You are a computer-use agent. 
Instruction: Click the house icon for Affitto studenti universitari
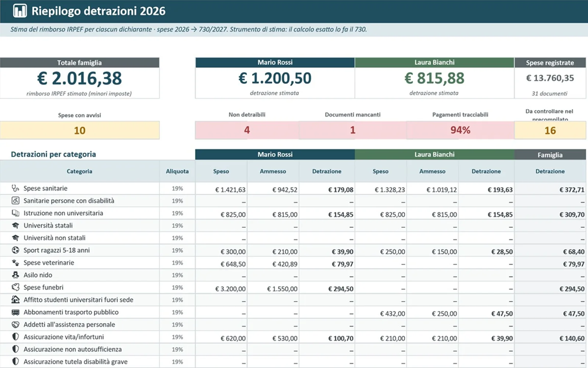[x=15, y=300]
